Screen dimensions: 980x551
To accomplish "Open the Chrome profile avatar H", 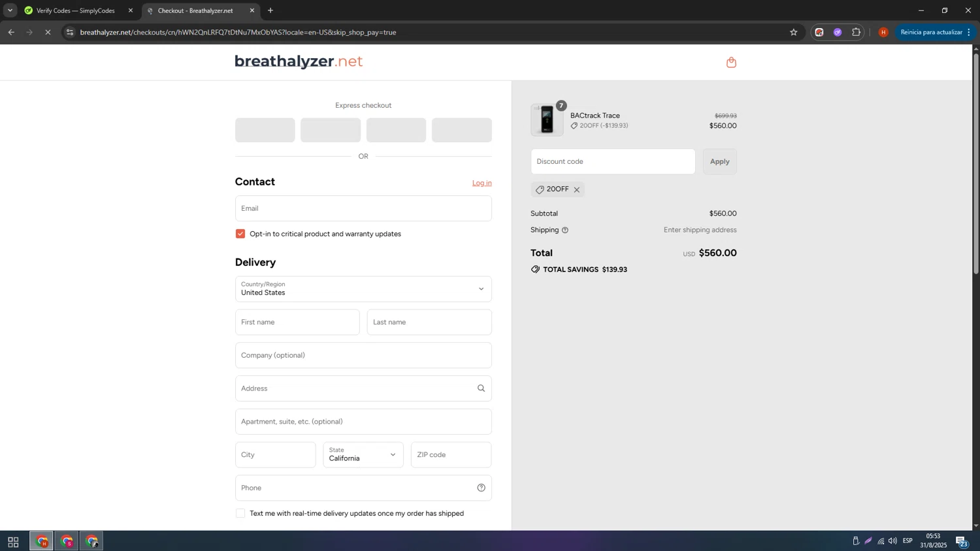I will tap(883, 32).
